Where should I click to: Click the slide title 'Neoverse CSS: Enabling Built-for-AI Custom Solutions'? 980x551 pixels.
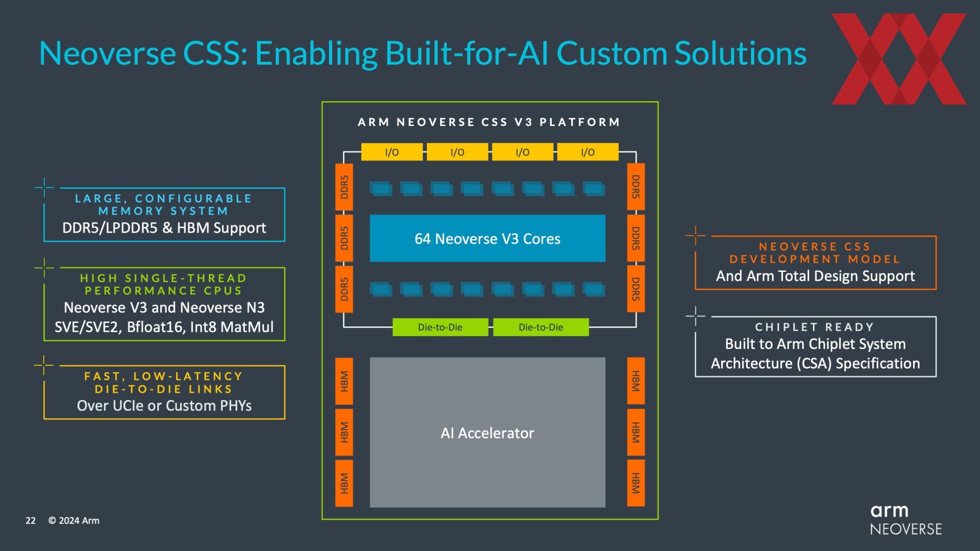423,54
